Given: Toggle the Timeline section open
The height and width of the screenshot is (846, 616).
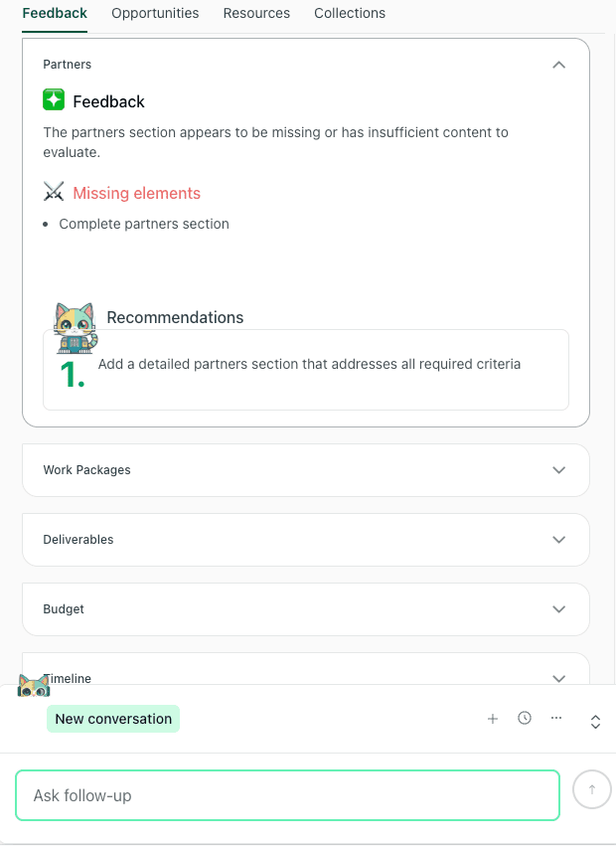Looking at the screenshot, I should pos(558,678).
